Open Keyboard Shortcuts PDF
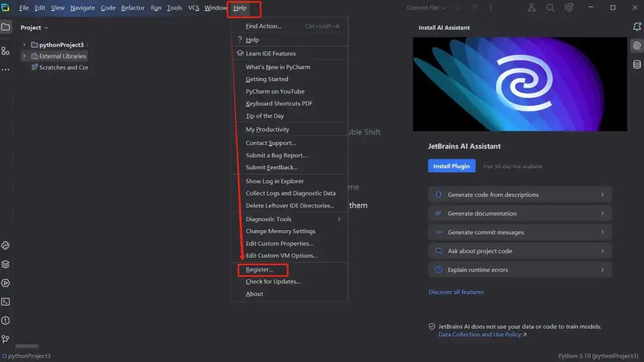644x362 pixels. click(x=290, y=104)
